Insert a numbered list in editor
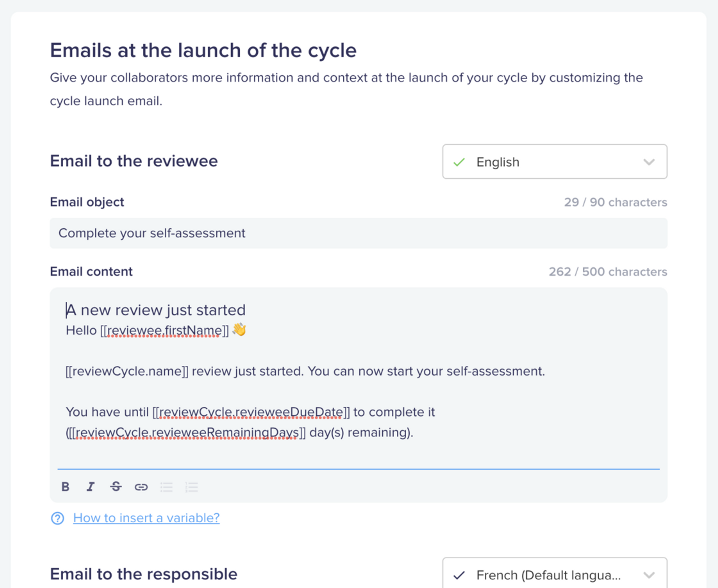 point(191,487)
